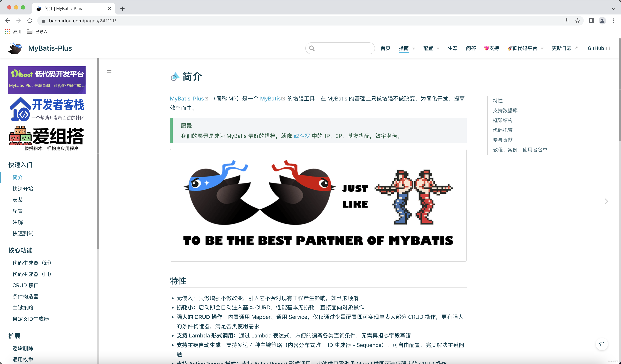This screenshot has width=621, height=364.
Task: Follow the 魂斗罗 hyperlink
Action: click(302, 136)
